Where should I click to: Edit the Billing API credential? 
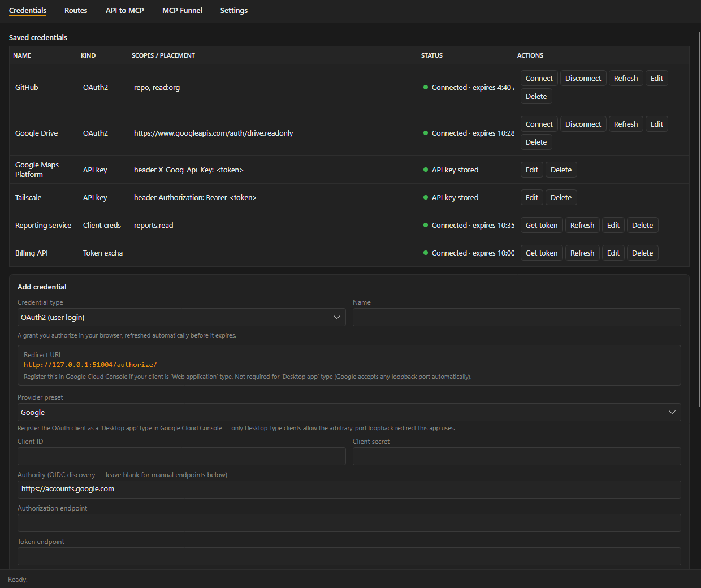613,253
